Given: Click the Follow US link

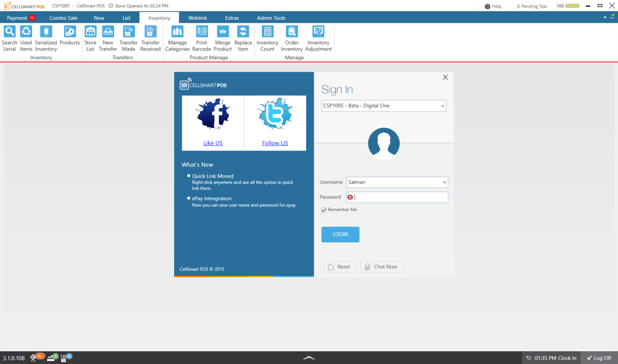Looking at the screenshot, I should coord(275,143).
